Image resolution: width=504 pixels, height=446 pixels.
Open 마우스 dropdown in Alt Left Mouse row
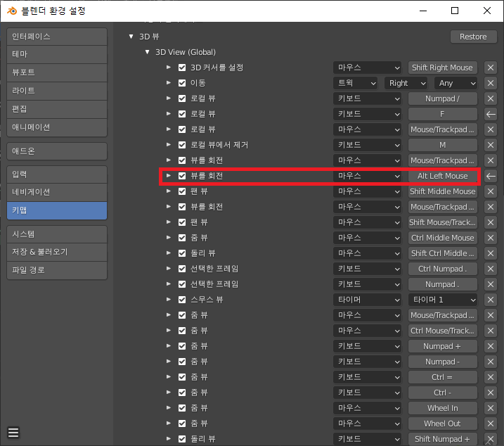(x=367, y=176)
